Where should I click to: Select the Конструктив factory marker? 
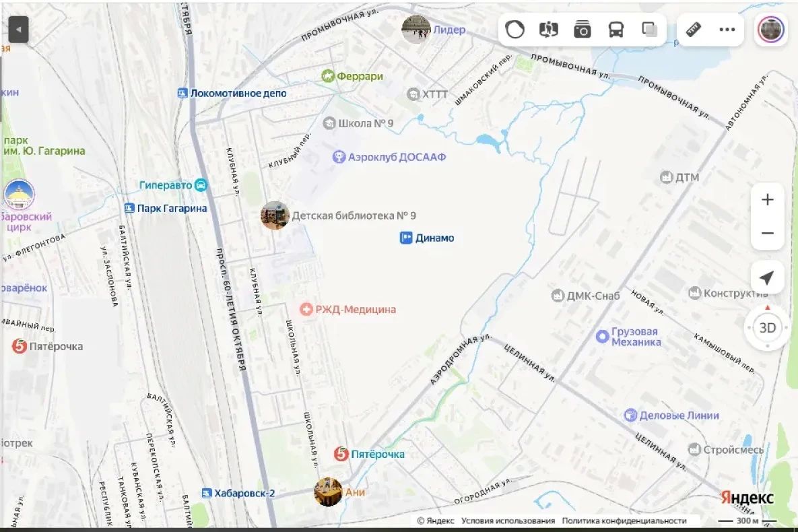[694, 293]
